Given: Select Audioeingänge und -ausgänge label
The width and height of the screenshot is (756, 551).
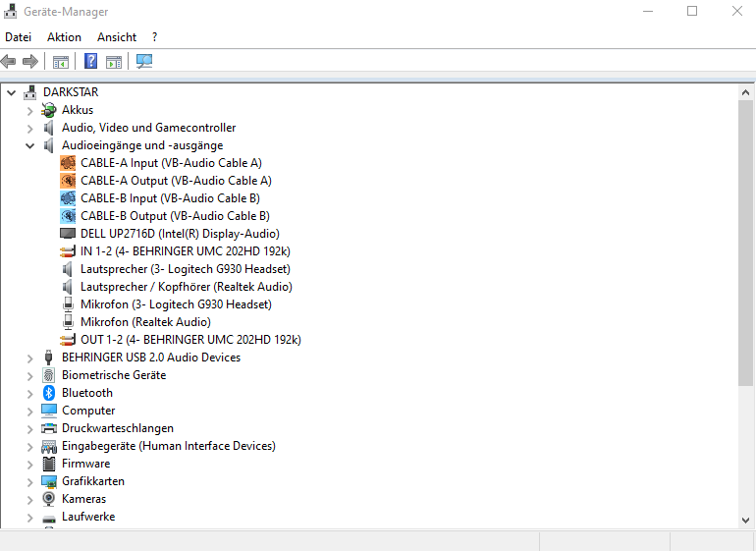Looking at the screenshot, I should 142,145.
